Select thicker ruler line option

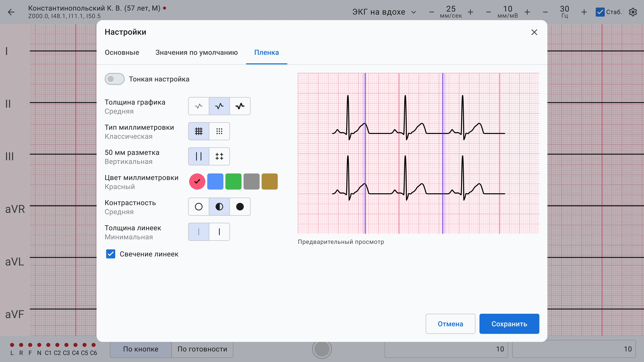point(219,232)
